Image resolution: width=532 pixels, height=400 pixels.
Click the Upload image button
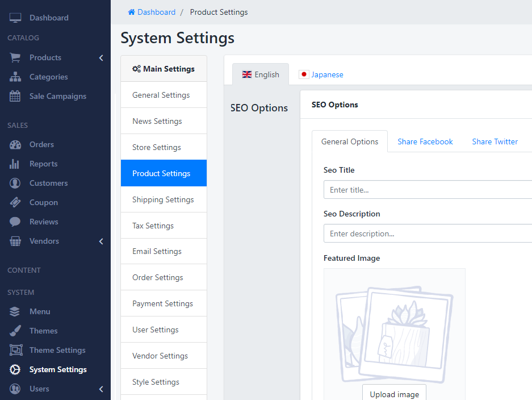tap(394, 393)
